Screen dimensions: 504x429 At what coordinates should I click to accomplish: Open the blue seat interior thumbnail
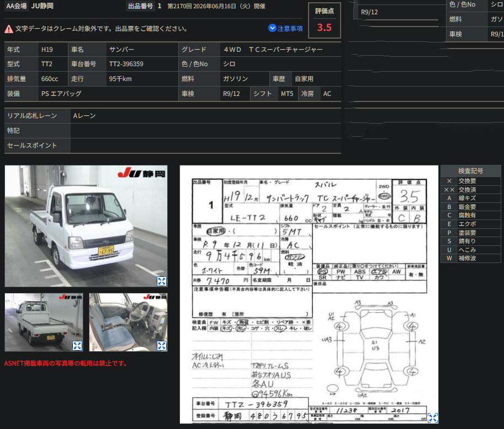tap(128, 322)
